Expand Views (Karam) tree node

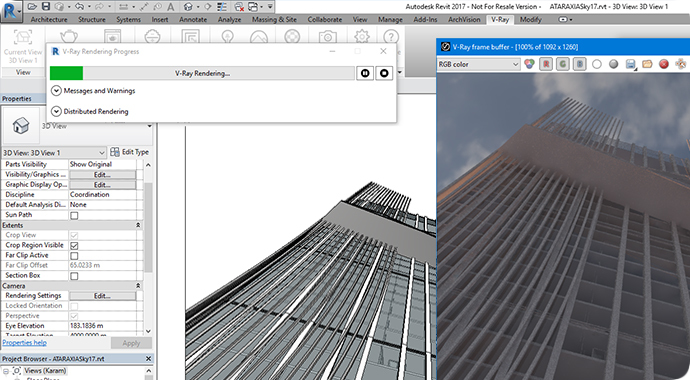pos(6,371)
